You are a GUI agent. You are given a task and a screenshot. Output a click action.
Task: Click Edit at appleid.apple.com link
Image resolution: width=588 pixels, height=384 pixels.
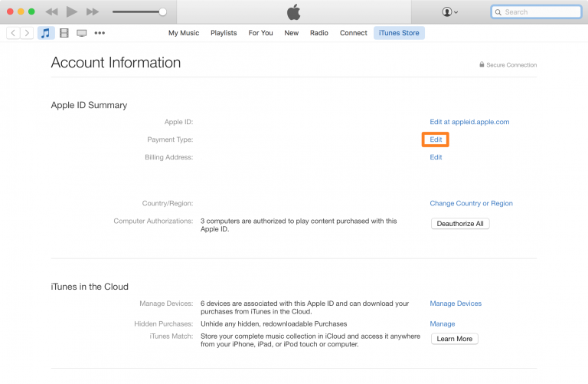[x=469, y=122]
